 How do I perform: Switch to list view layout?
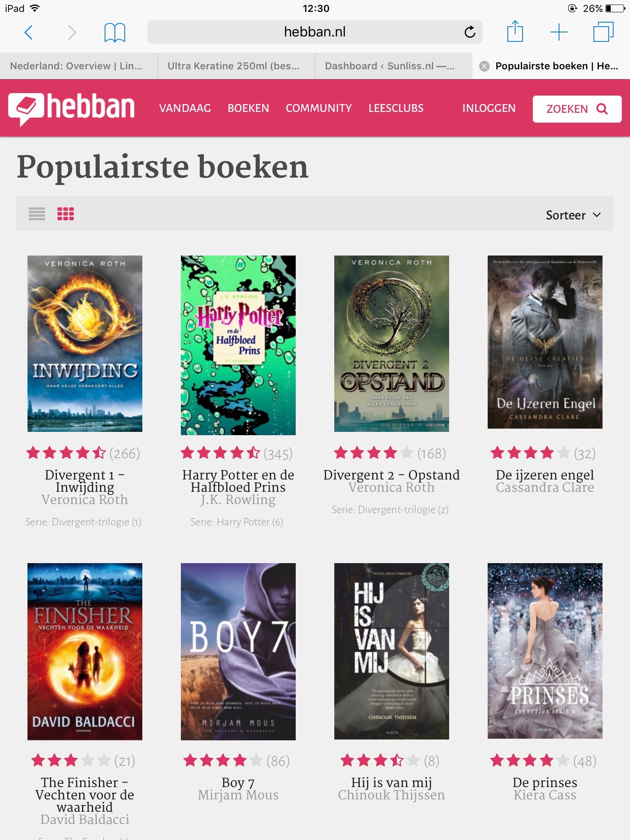[x=37, y=214]
